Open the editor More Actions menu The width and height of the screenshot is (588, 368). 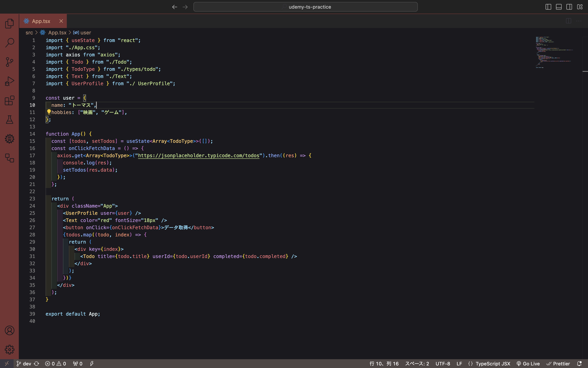(579, 21)
